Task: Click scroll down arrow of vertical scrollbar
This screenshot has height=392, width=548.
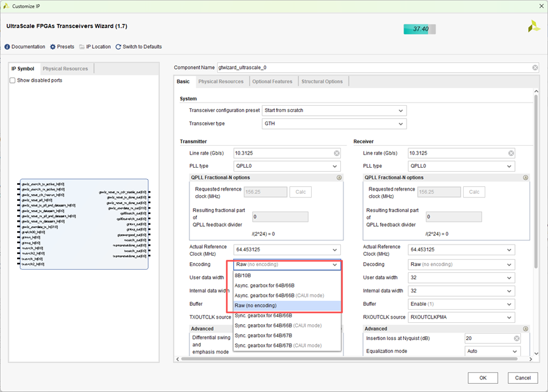Action: pos(537,353)
